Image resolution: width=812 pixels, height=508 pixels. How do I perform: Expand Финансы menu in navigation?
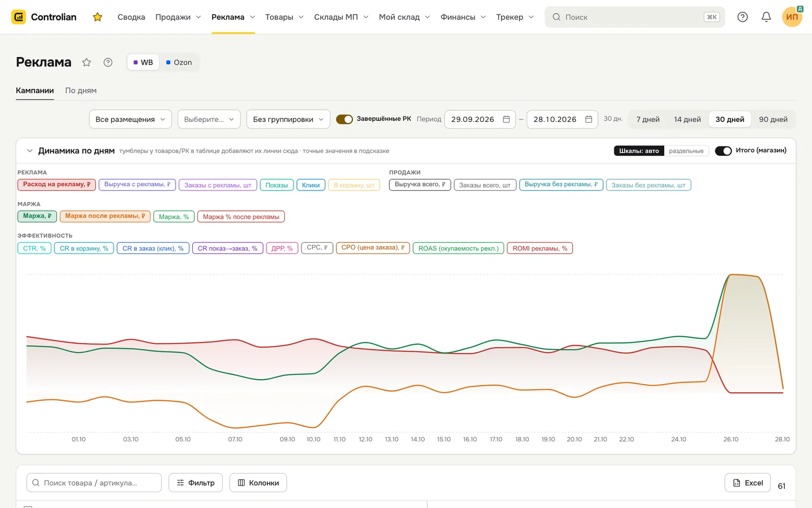(463, 17)
